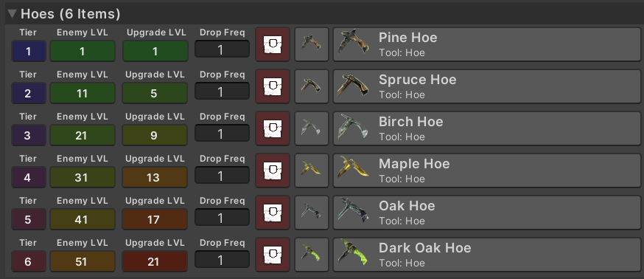644x279 pixels.
Task: Open the Spruce Hoe item entry
Action: coord(487,86)
